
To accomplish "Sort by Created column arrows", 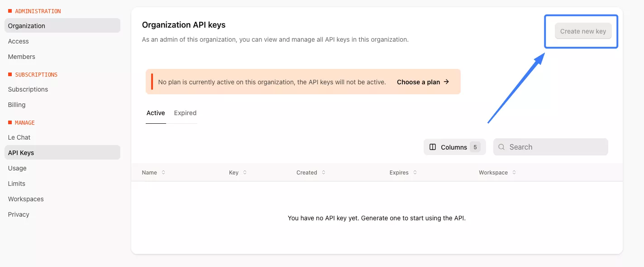I will 324,173.
